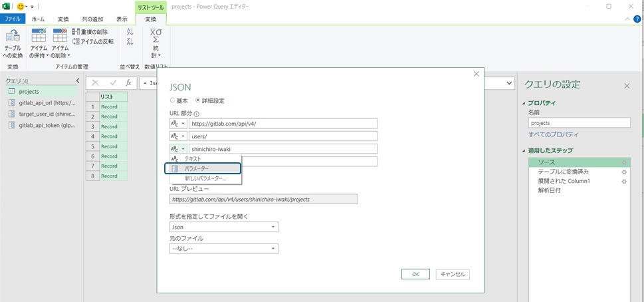
Task: Click the gear icon beside ソース step
Action: tap(623, 162)
